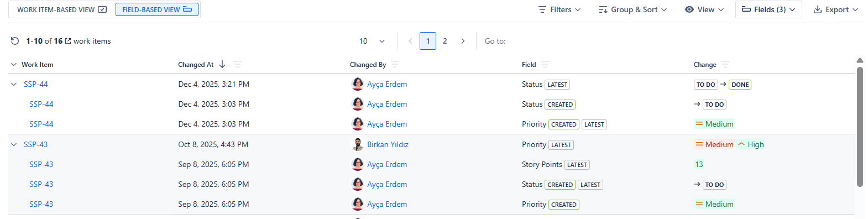Click the Story Points value 13
This screenshot has width=868, height=219.
(699, 165)
